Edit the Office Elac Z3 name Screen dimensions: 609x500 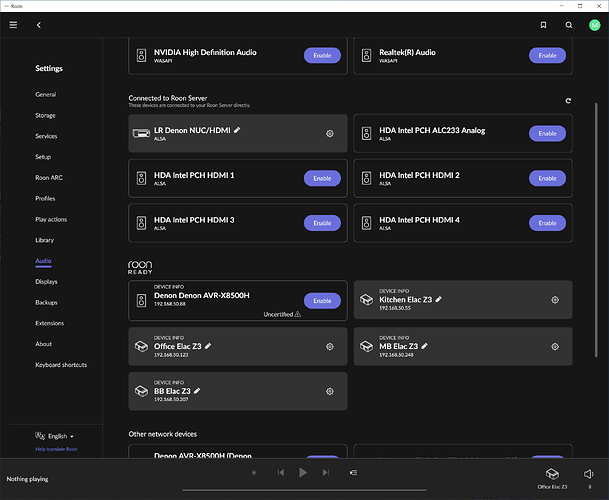(x=208, y=346)
